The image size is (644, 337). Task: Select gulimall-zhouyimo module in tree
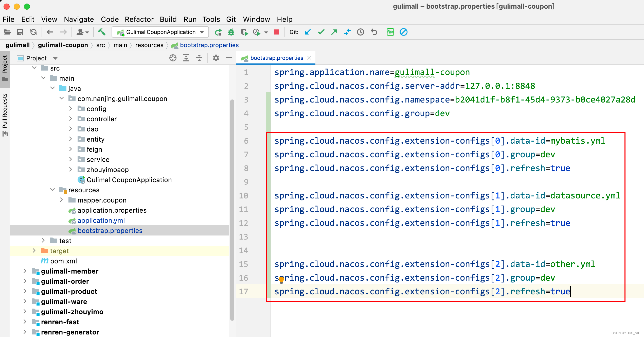(x=72, y=312)
